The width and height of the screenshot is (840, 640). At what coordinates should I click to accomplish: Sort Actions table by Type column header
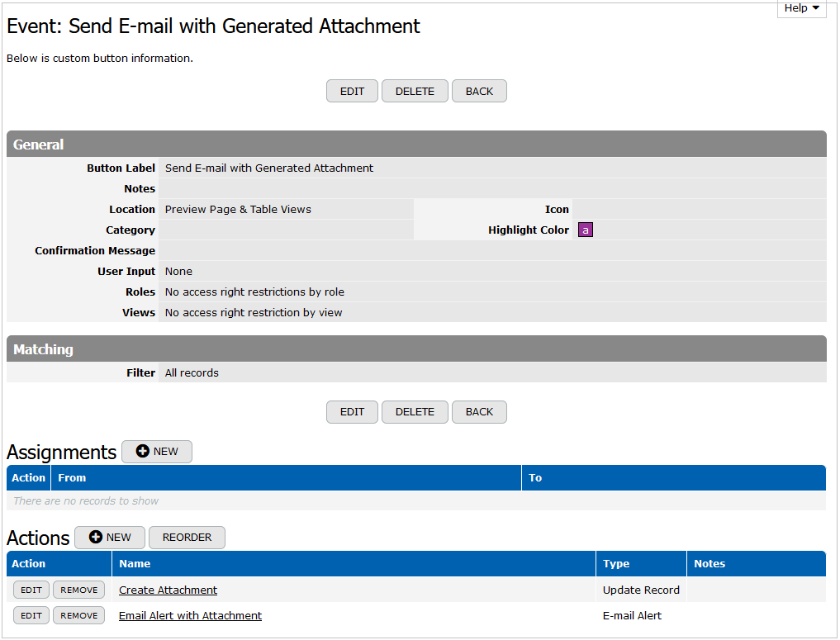pyautogui.click(x=616, y=564)
